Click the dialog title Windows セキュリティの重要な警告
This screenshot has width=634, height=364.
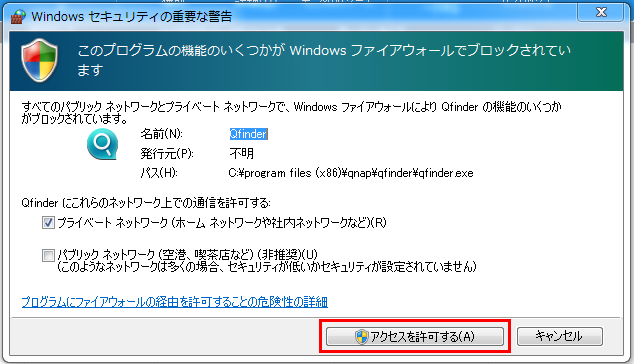coord(132,17)
